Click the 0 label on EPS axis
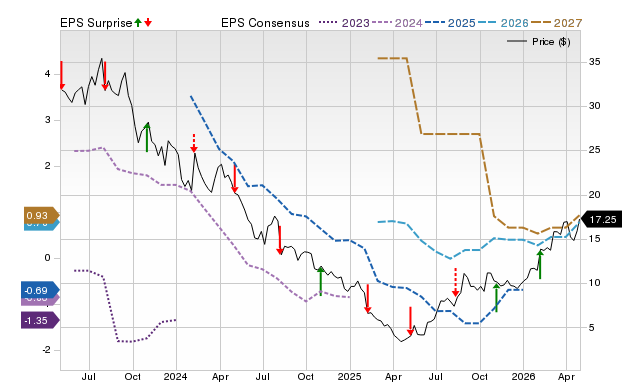The width and height of the screenshot is (640, 382). (47, 258)
